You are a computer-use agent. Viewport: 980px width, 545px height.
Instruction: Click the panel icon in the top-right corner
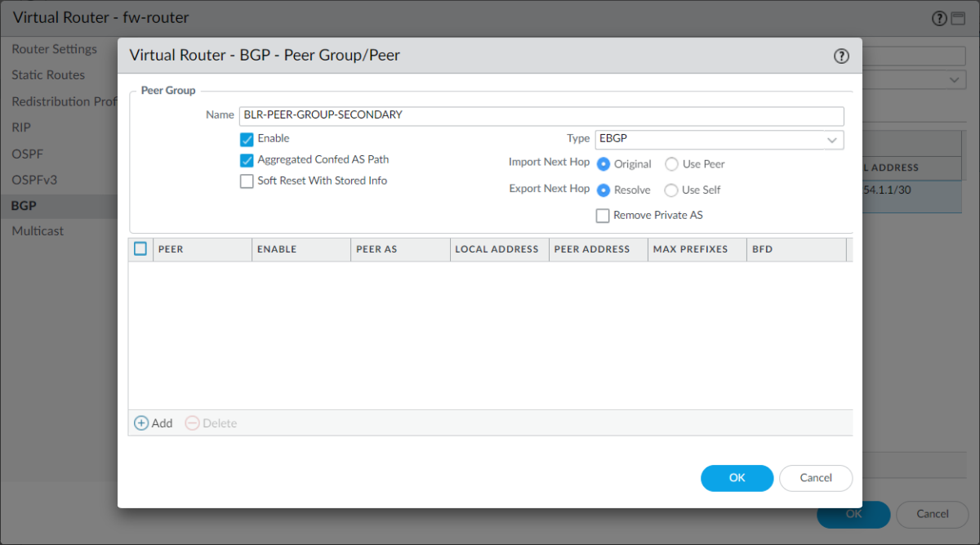point(958,17)
